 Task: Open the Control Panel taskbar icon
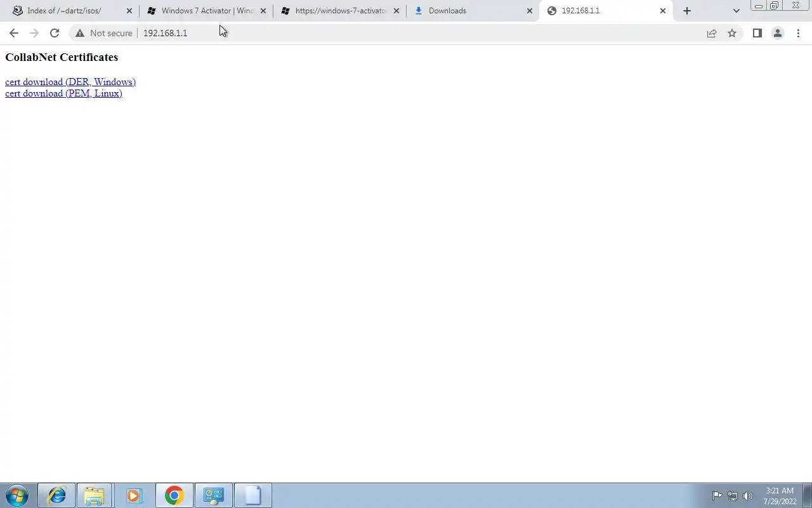tap(213, 495)
